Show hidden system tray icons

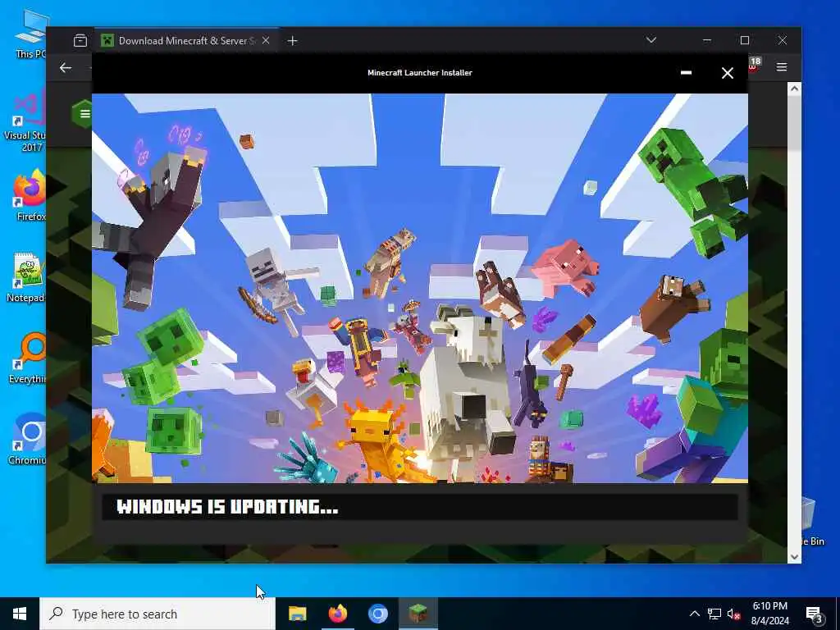pyautogui.click(x=694, y=614)
